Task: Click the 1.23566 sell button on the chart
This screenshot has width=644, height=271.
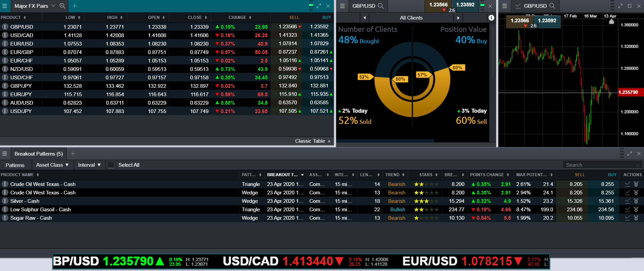Action: pos(520,21)
